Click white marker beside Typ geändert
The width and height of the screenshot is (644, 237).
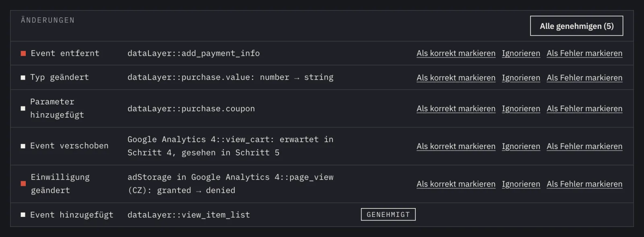pos(23,78)
